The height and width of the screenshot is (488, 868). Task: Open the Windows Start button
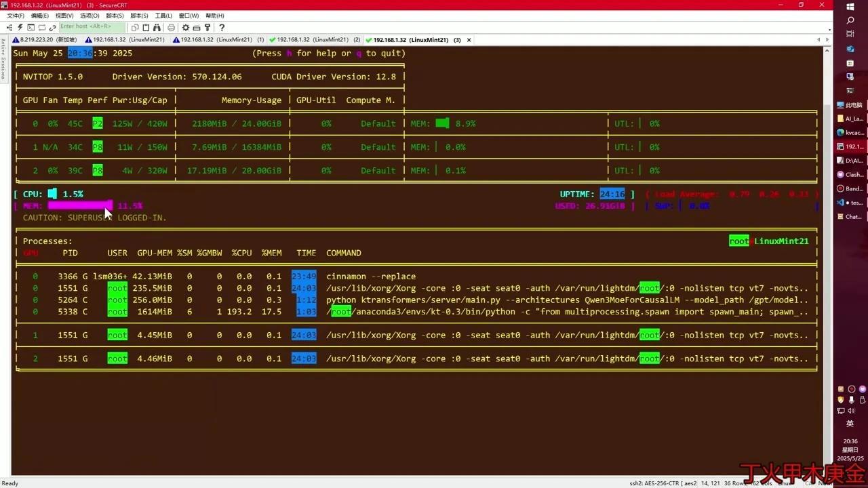[850, 6]
